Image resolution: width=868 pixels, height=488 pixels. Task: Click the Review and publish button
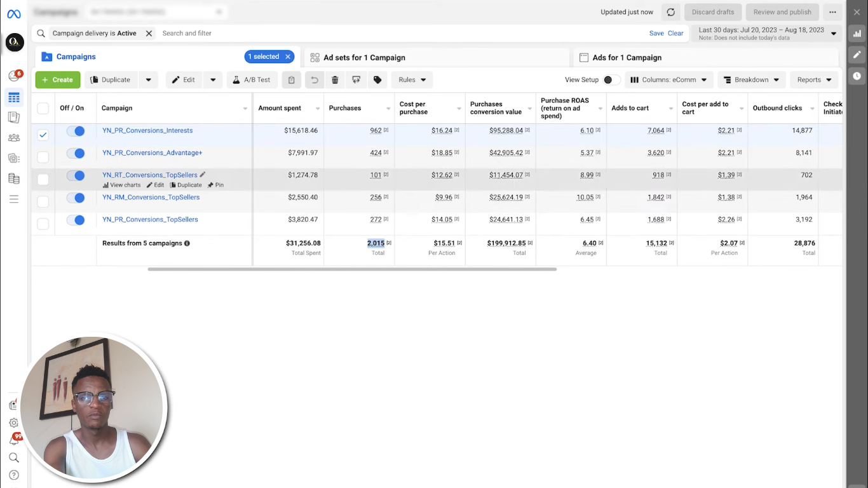pos(782,12)
